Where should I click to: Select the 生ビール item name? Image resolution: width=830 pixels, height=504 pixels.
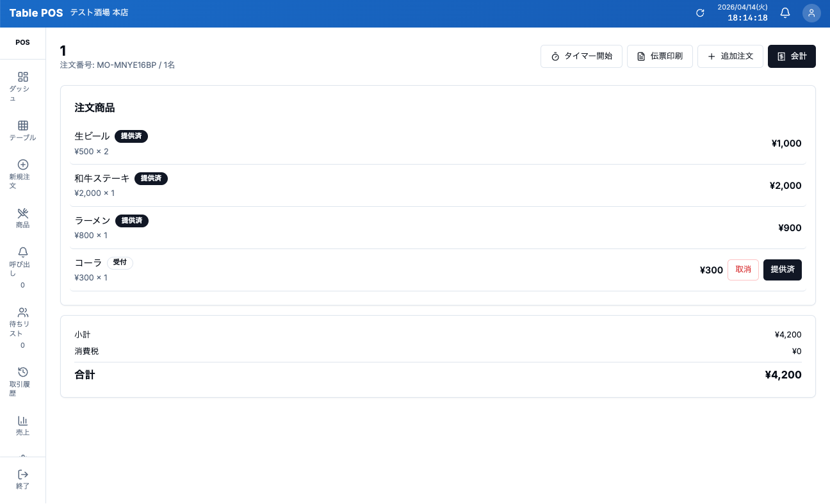coord(92,136)
